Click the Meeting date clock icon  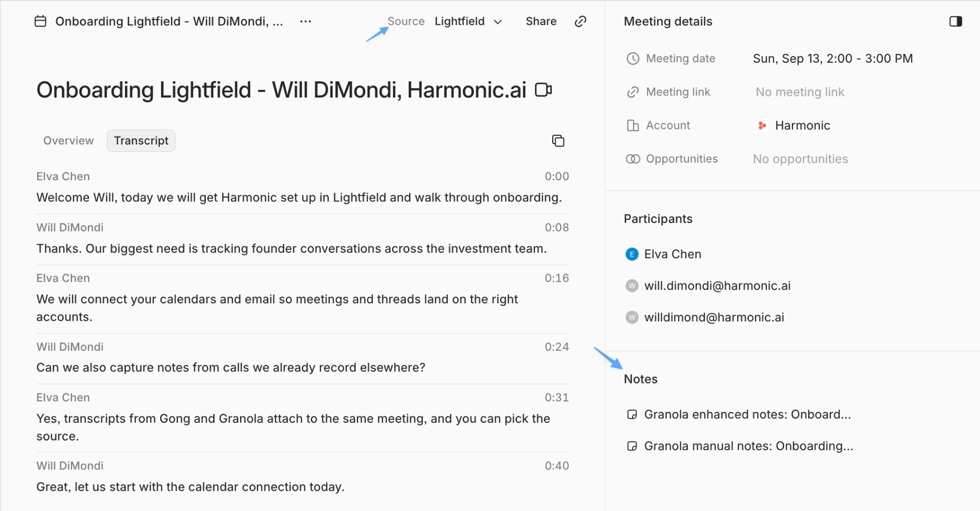point(633,59)
